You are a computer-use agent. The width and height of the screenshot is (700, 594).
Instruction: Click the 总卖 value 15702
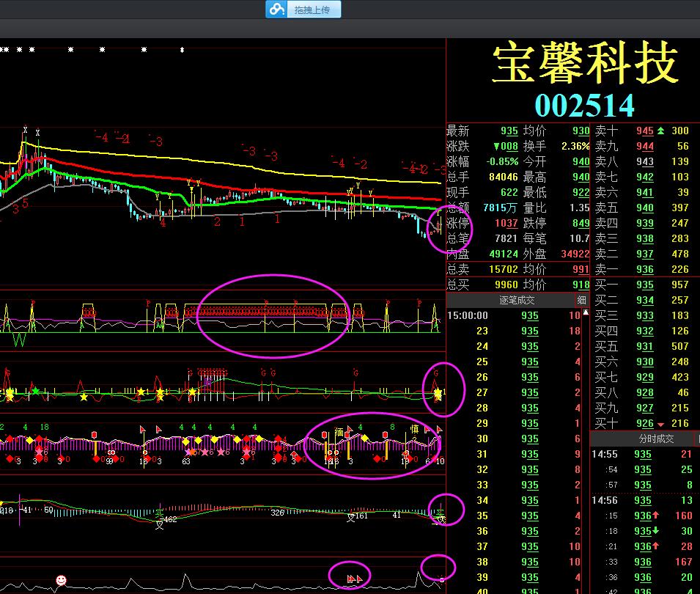[x=504, y=269]
